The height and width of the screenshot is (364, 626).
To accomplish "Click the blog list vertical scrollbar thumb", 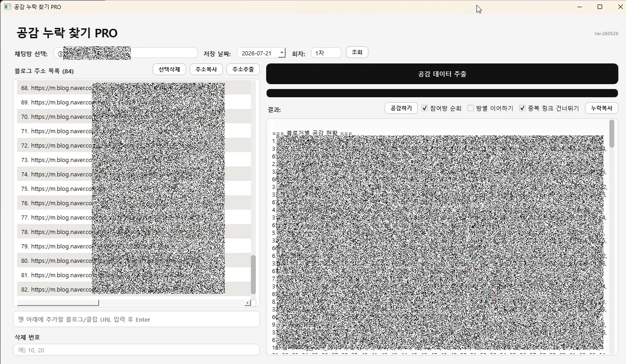I will point(253,274).
